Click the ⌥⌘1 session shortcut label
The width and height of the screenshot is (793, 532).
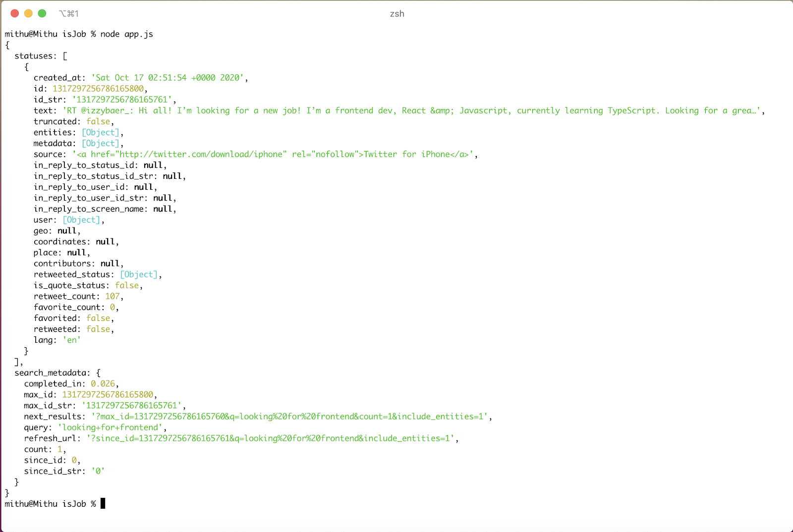[x=68, y=13]
